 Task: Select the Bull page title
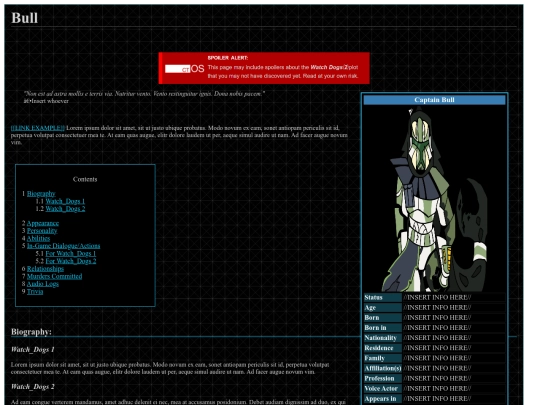24,18
